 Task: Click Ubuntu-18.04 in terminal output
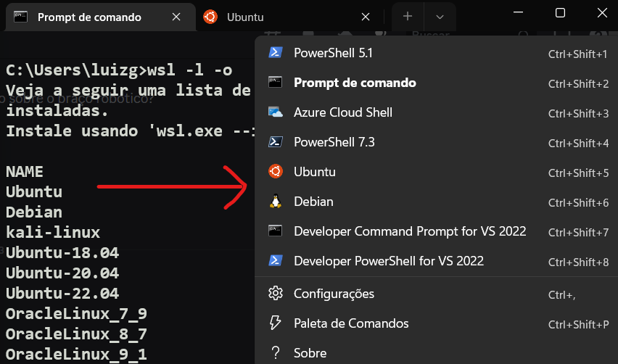point(62,252)
